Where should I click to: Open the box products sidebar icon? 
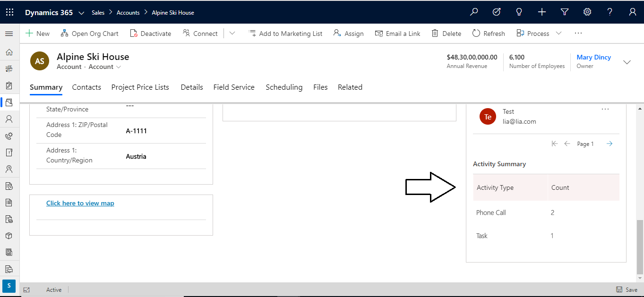(x=9, y=236)
